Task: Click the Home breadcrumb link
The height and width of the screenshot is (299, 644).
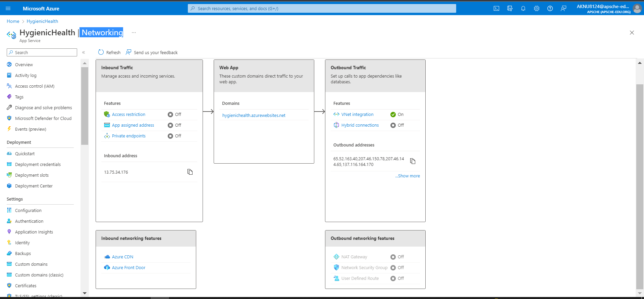Action: (x=13, y=21)
